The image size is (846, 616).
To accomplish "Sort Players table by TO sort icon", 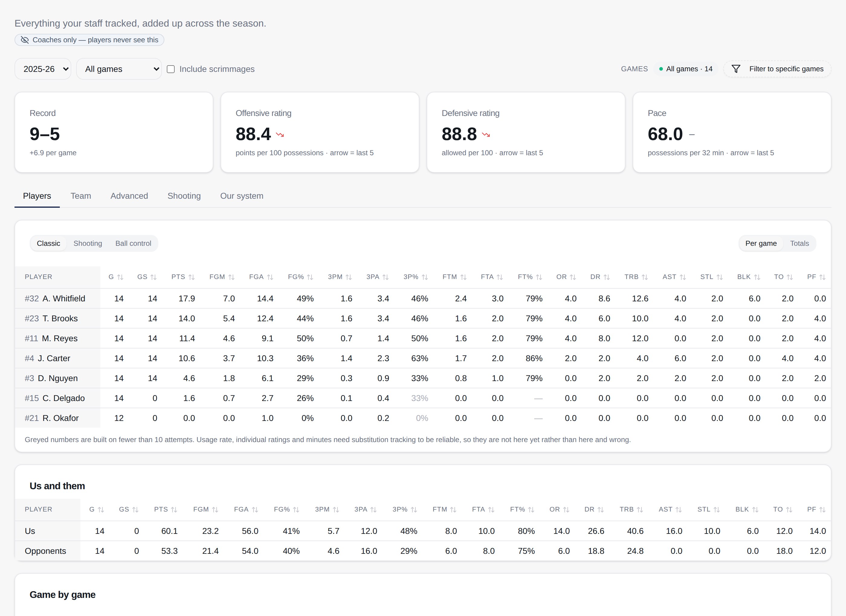I will coord(790,277).
